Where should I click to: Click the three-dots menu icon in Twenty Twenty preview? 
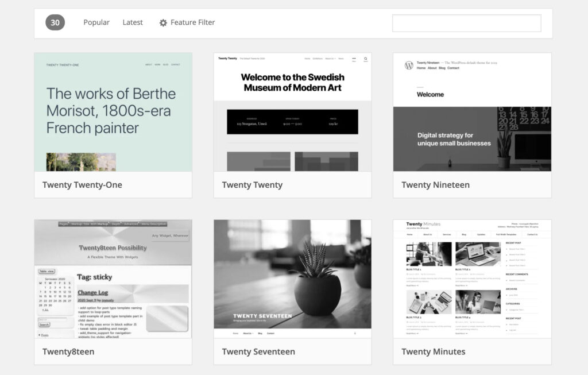[354, 59]
